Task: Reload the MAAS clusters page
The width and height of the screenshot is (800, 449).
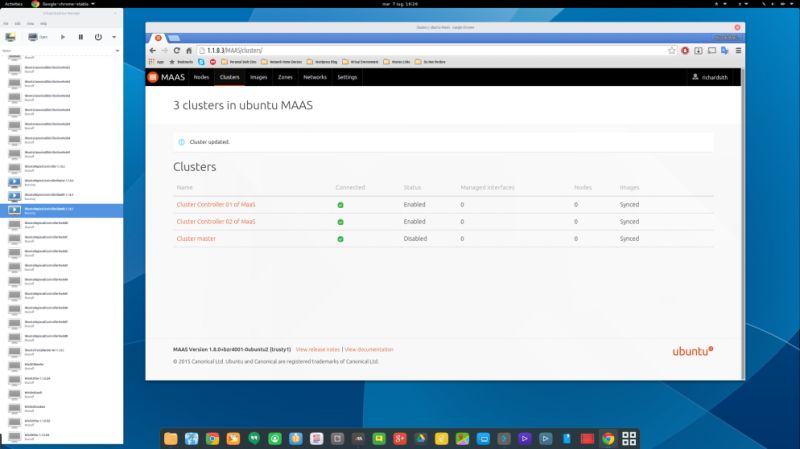Action: 177,51
